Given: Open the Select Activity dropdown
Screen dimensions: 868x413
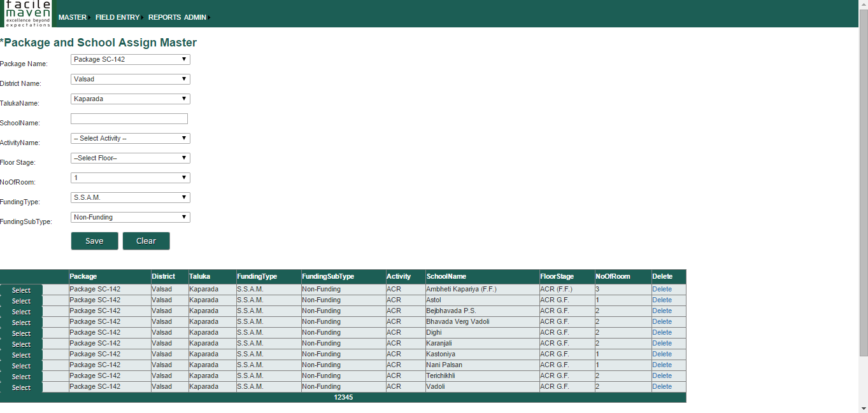Looking at the screenshot, I should [x=130, y=139].
